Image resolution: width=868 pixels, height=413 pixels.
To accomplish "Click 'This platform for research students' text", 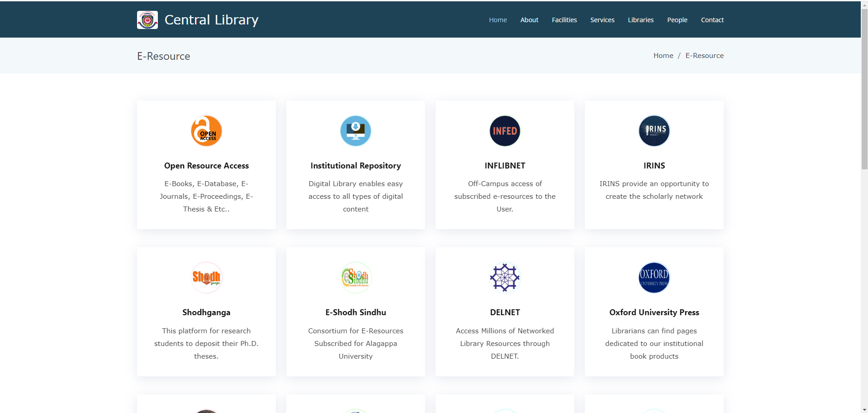I will 206,343.
